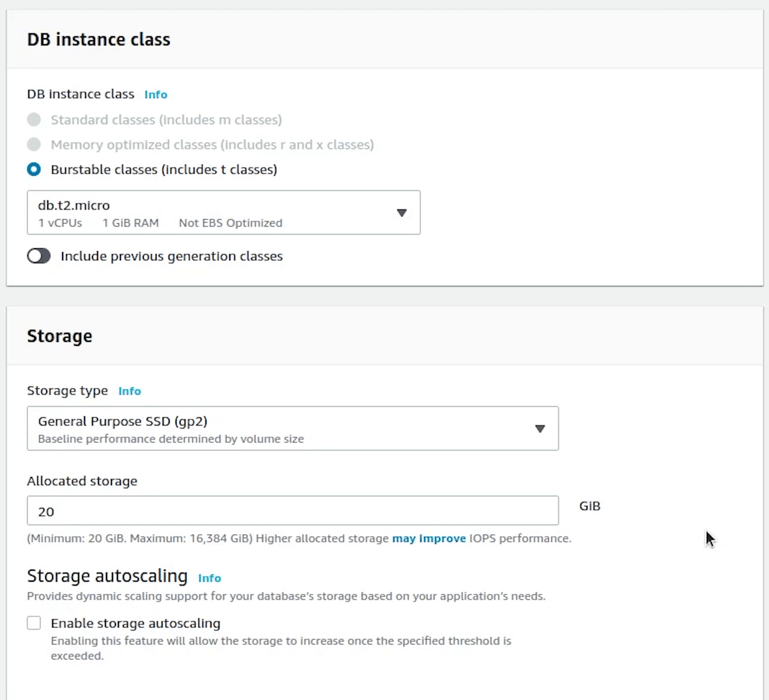Open the Info link beside DB instance class

click(155, 95)
